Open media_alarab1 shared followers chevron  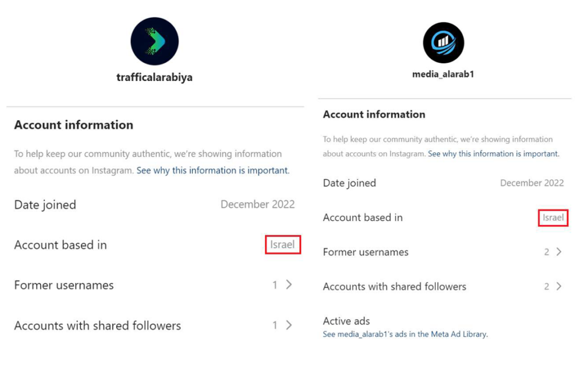(x=559, y=286)
